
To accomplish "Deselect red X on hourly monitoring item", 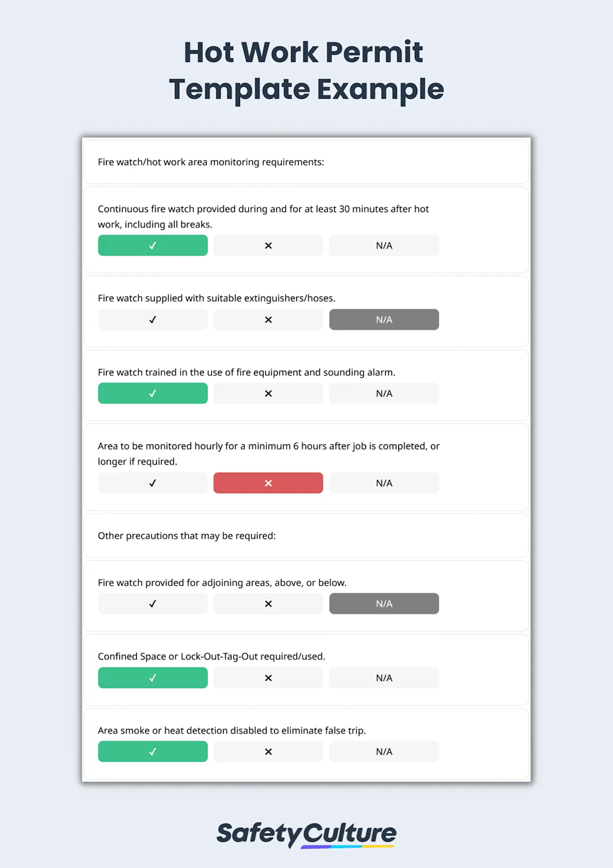I will [268, 483].
